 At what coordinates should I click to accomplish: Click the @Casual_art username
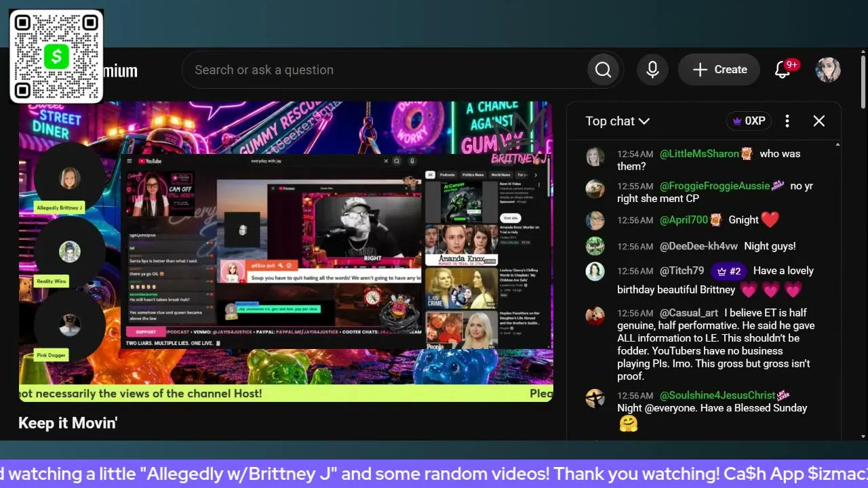point(689,313)
